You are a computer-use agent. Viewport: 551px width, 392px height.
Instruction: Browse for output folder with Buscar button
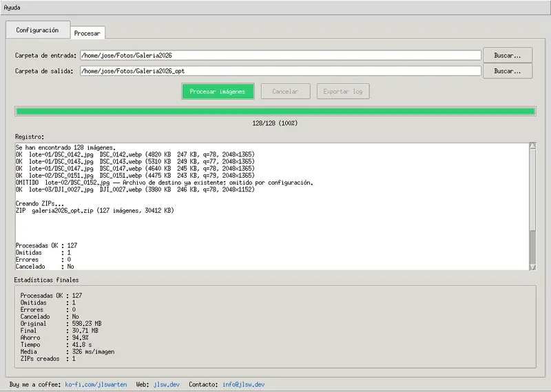pyautogui.click(x=508, y=71)
